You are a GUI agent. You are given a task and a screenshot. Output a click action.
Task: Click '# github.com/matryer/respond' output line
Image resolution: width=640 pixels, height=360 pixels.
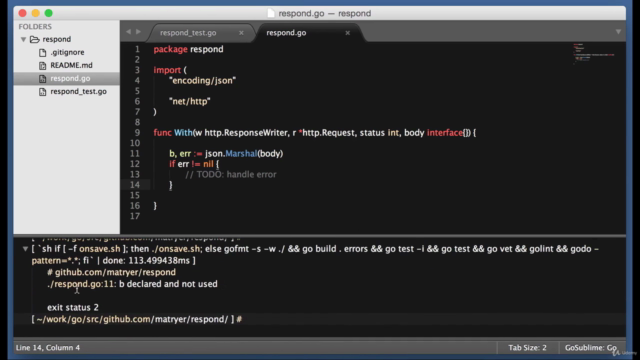[111, 272]
